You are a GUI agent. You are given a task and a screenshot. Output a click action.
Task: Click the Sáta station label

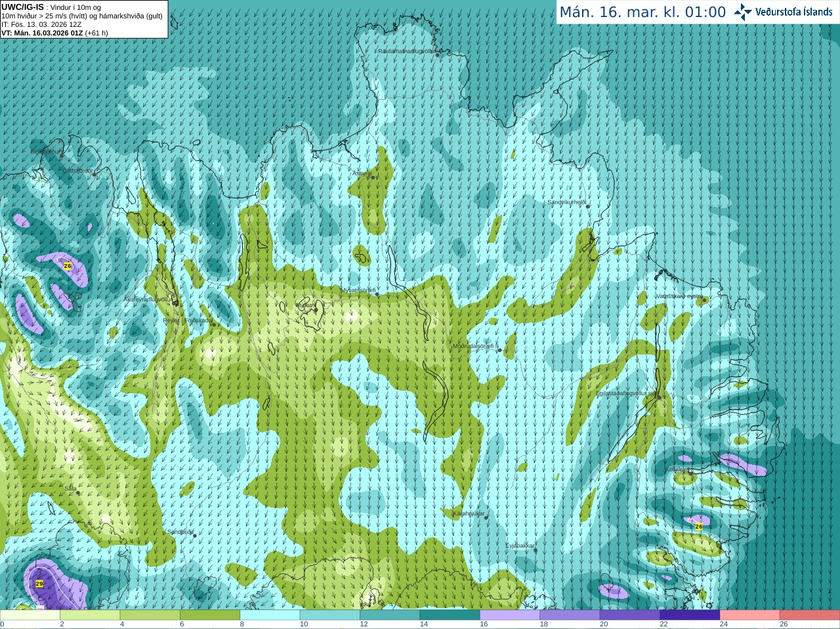click(x=70, y=488)
